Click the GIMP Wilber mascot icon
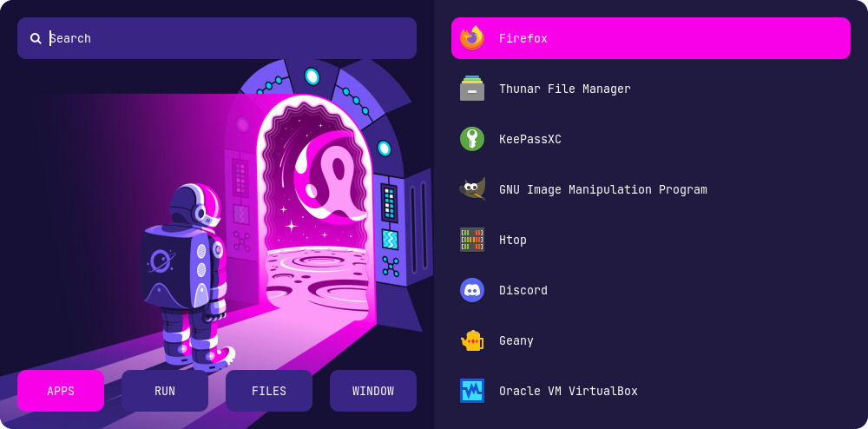The image size is (868, 429). 472,189
